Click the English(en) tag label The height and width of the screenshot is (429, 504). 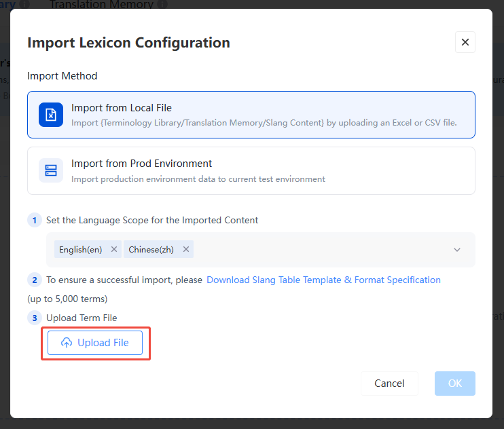(80, 250)
